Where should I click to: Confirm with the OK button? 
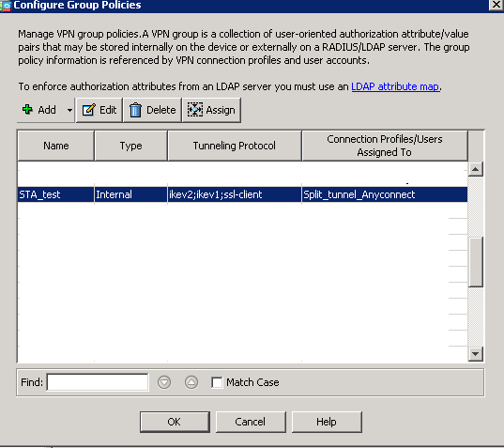(x=175, y=422)
